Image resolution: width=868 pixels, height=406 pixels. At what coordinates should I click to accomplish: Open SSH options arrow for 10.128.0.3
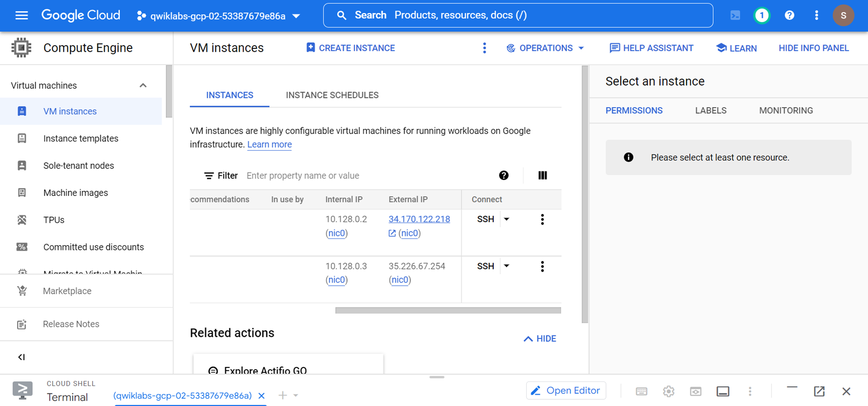(x=506, y=266)
